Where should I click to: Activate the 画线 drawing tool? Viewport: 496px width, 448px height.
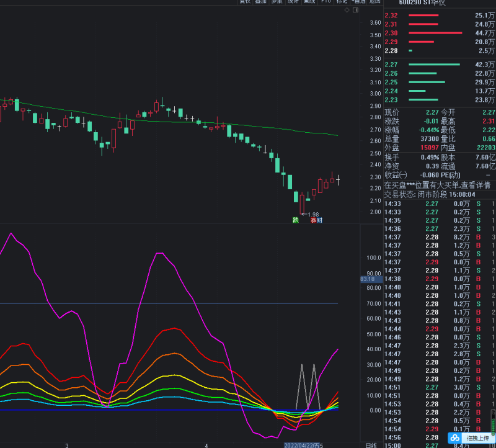coord(309,2)
